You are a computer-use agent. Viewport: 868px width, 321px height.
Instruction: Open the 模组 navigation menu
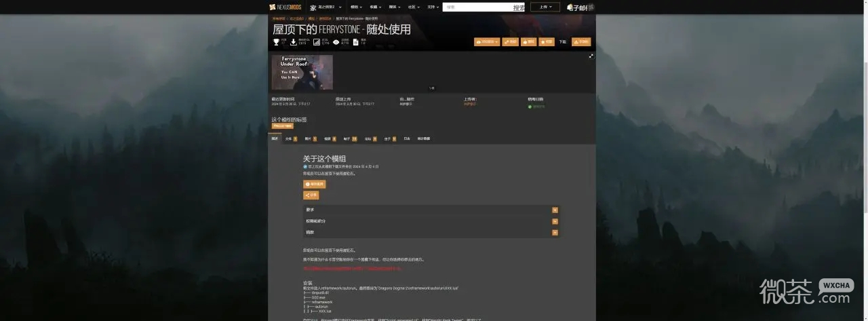356,7
